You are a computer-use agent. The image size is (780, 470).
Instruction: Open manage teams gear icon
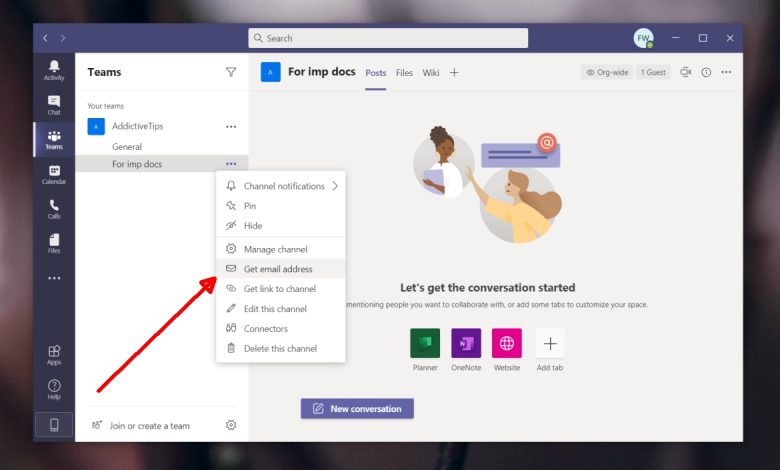[x=231, y=425]
